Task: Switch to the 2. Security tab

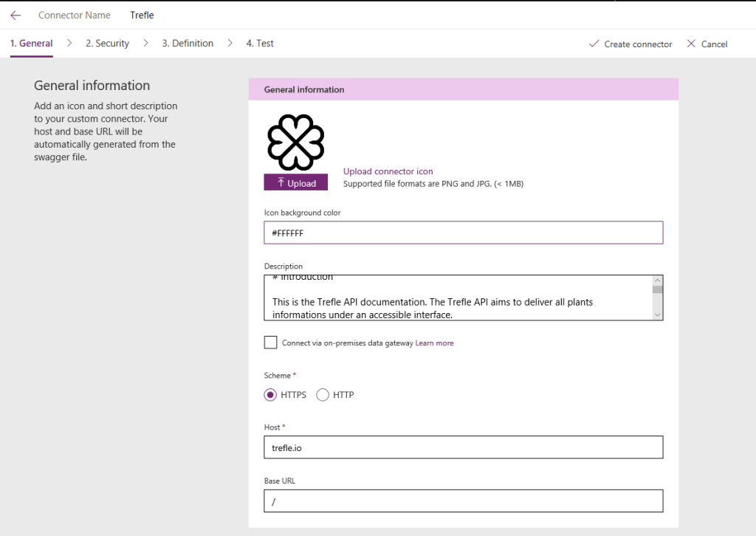Action: [107, 44]
